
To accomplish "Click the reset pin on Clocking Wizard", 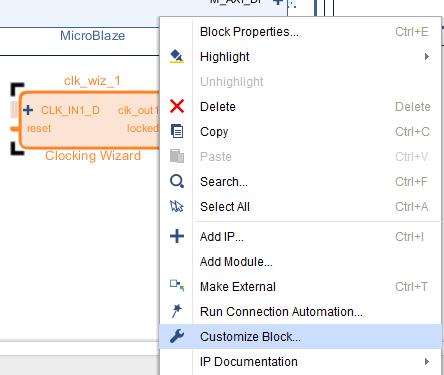I will click(39, 128).
